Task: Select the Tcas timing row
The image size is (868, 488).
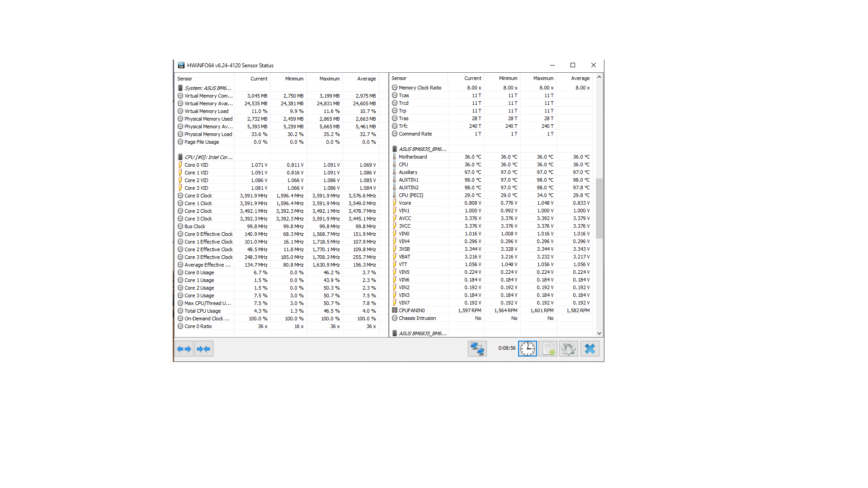Action: click(491, 95)
